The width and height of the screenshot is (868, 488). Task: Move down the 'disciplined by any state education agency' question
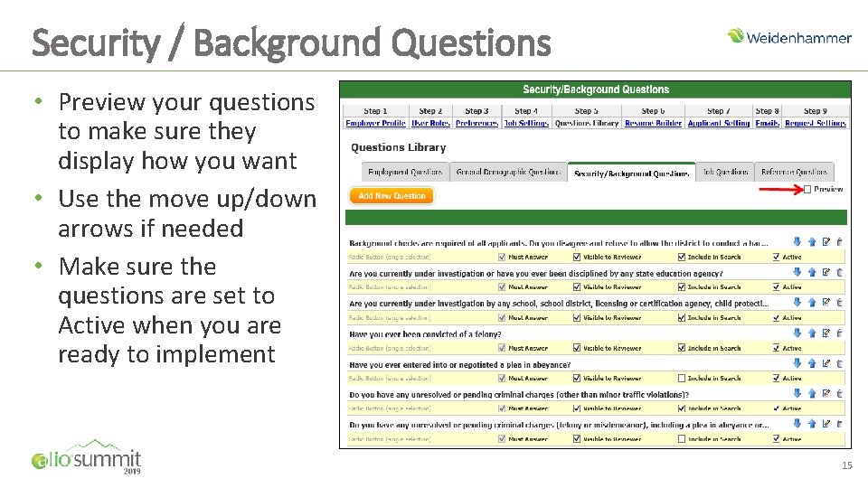click(x=797, y=272)
